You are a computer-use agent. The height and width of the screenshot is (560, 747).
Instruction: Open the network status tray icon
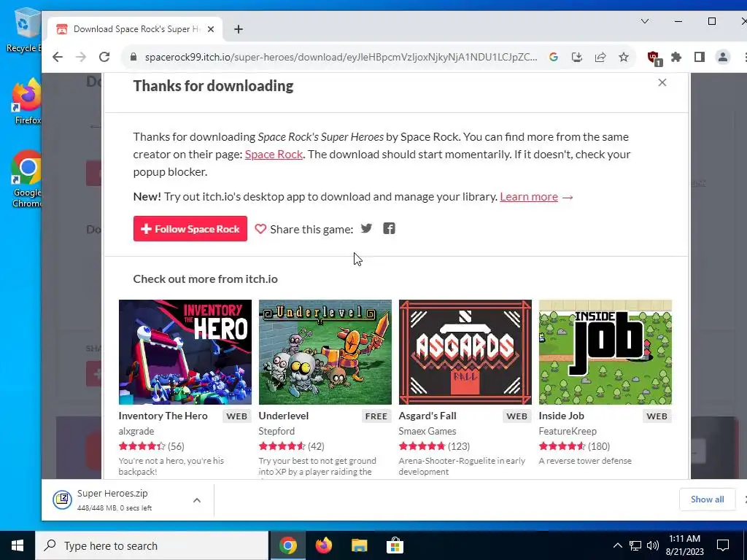(x=635, y=545)
